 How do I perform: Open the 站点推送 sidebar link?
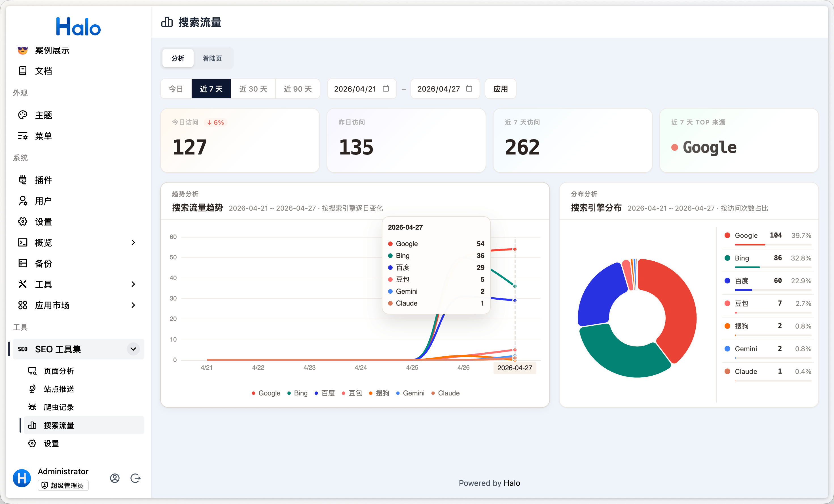pyautogui.click(x=59, y=389)
